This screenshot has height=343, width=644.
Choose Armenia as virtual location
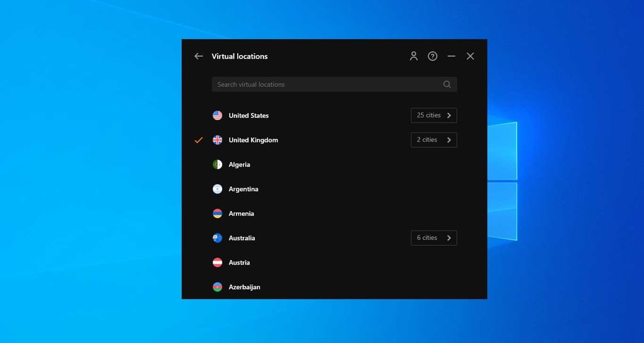[x=241, y=214]
